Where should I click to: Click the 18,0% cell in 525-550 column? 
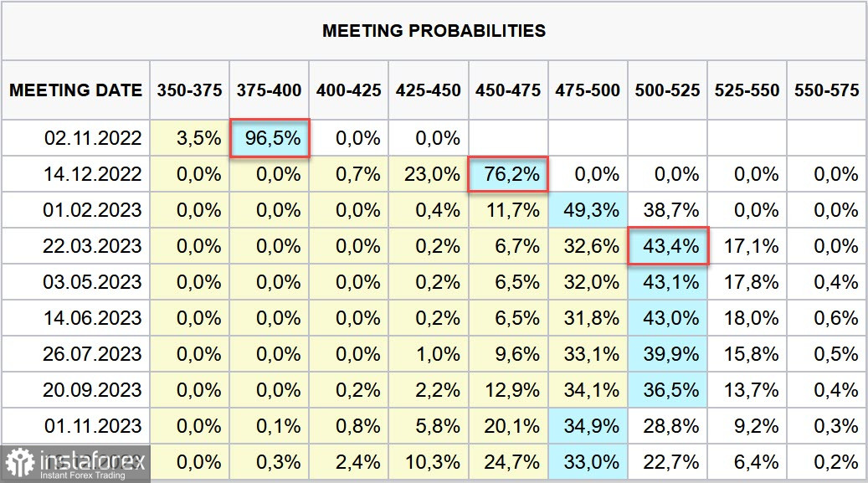click(747, 317)
